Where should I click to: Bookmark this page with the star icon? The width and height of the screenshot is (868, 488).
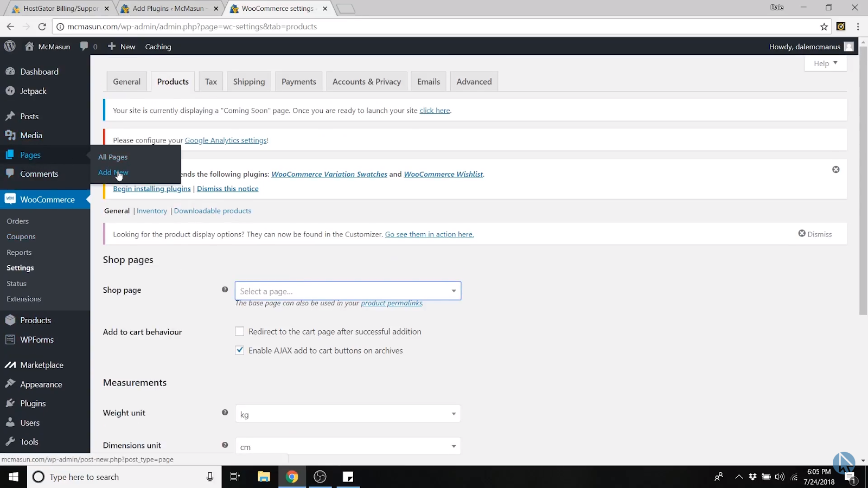(x=824, y=27)
